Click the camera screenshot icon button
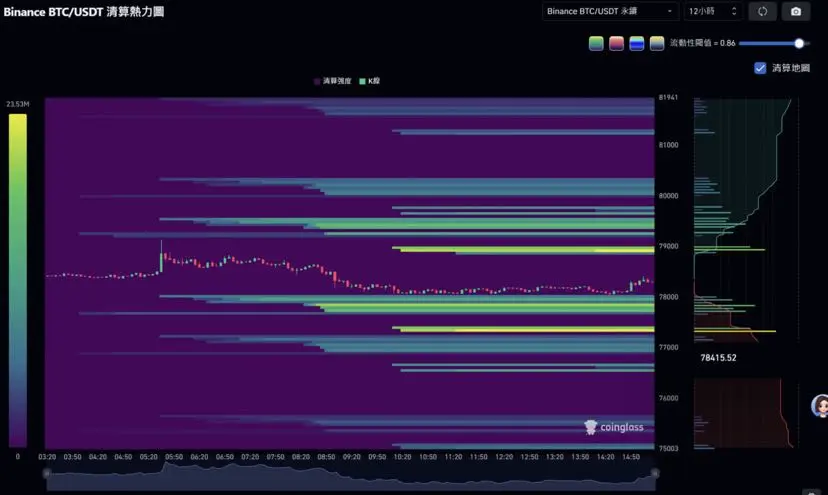This screenshot has width=828, height=495. click(796, 11)
